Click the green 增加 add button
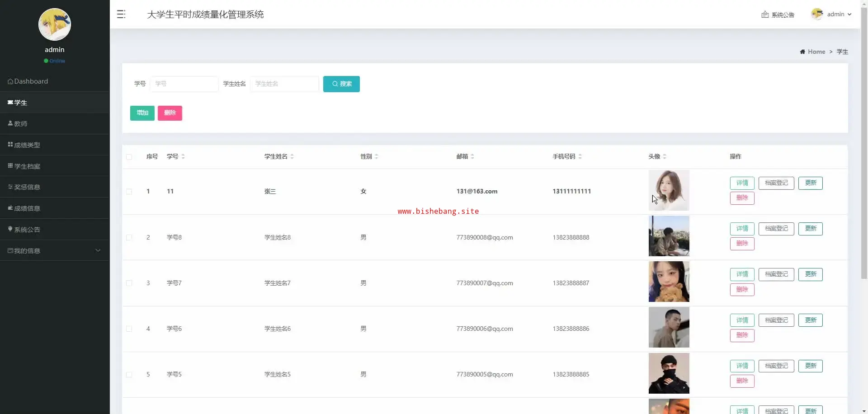868x414 pixels. (142, 113)
